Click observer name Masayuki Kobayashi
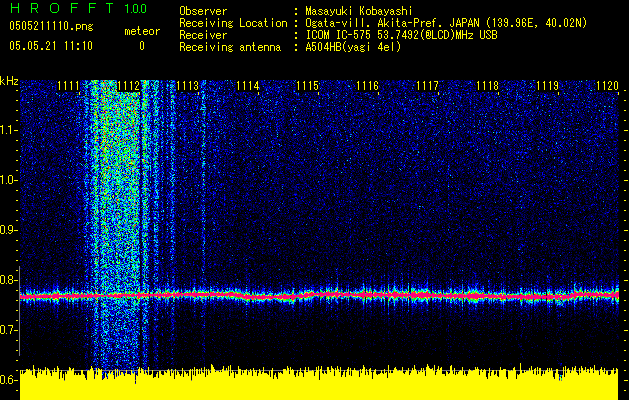Image resolution: width=629 pixels, height=400 pixels. point(359,11)
